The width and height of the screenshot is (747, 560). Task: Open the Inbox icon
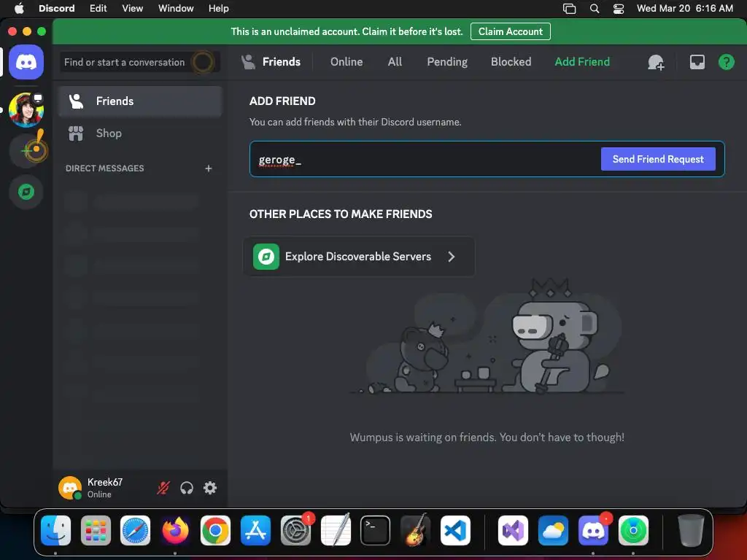(697, 62)
